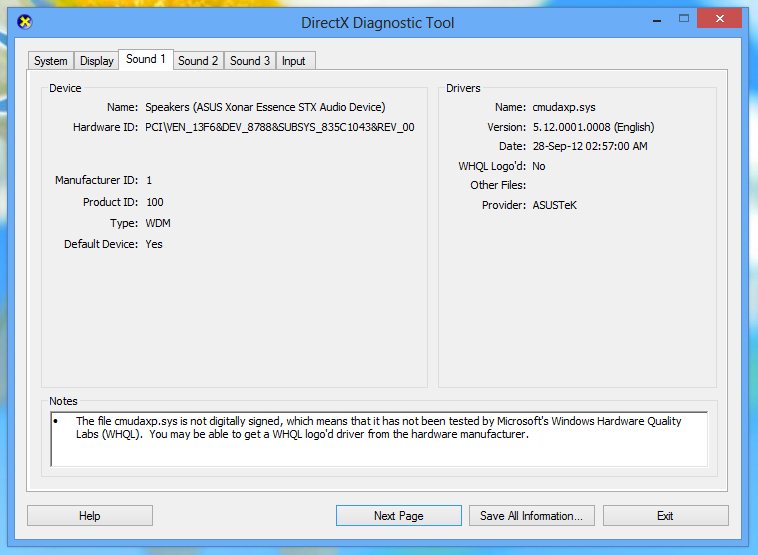Open the Display tab
The height and width of the screenshot is (555, 758).
(x=97, y=61)
